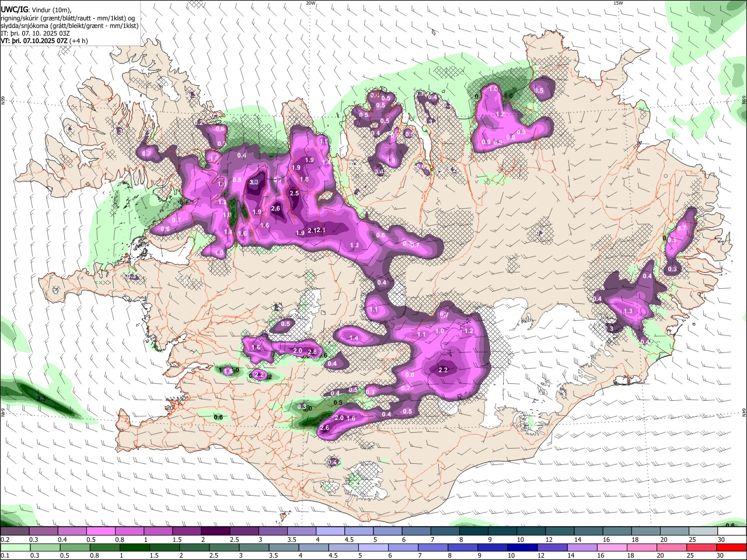Click the 2.5 snowfall value on the map
747x560 pixels.
[x=294, y=193]
